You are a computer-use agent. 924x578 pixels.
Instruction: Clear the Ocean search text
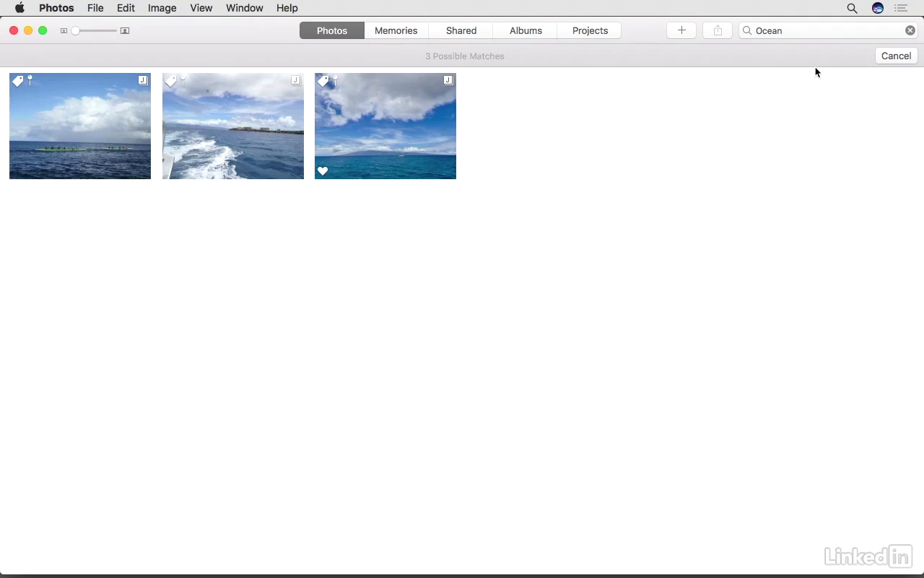[910, 30]
